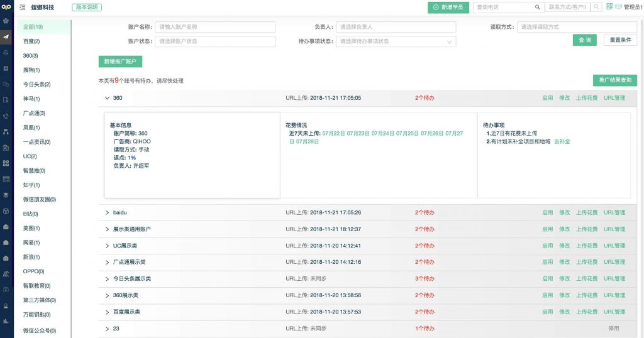
Task: Open the chat message icon beside 管理员1
Action: (x=618, y=7)
